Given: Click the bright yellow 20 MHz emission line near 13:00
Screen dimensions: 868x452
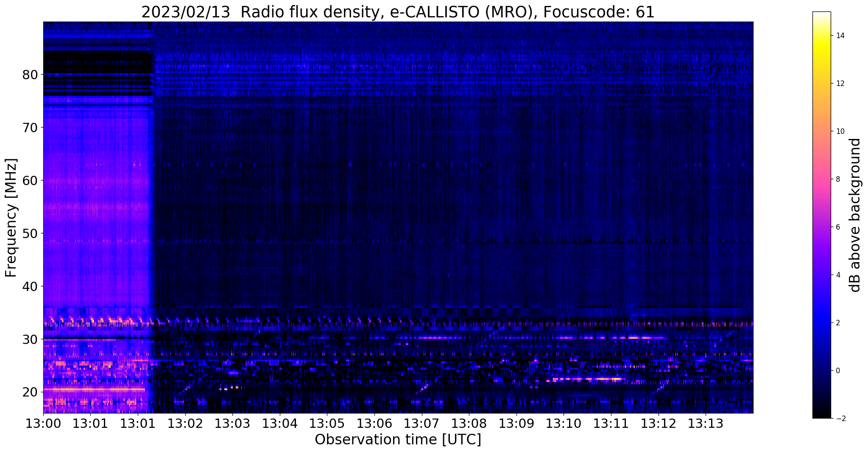Looking at the screenshot, I should coord(94,389).
